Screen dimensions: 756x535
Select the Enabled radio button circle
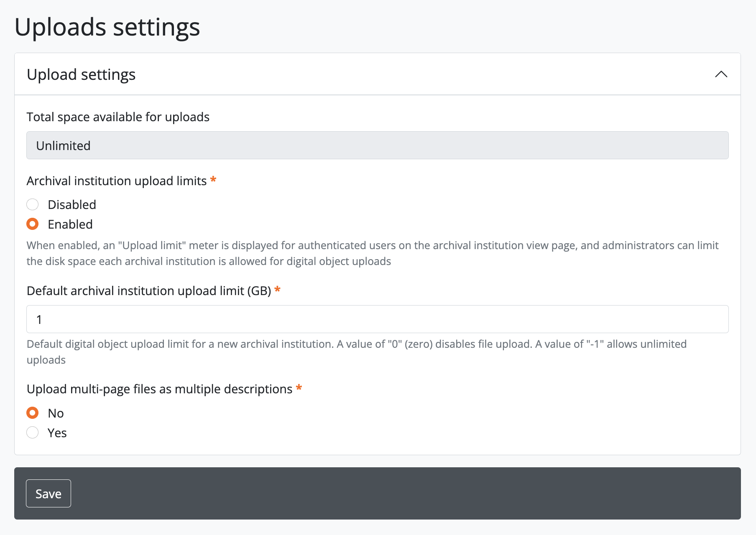pyautogui.click(x=33, y=224)
